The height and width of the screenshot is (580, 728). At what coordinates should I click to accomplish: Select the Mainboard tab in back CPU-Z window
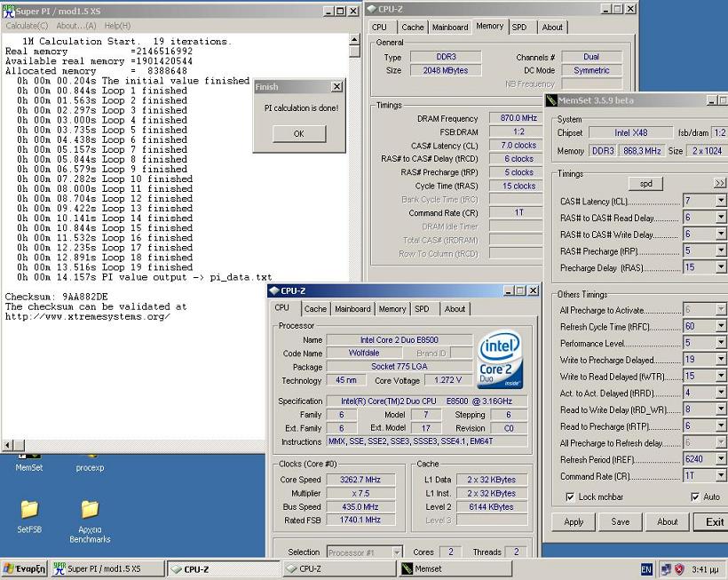tap(450, 28)
